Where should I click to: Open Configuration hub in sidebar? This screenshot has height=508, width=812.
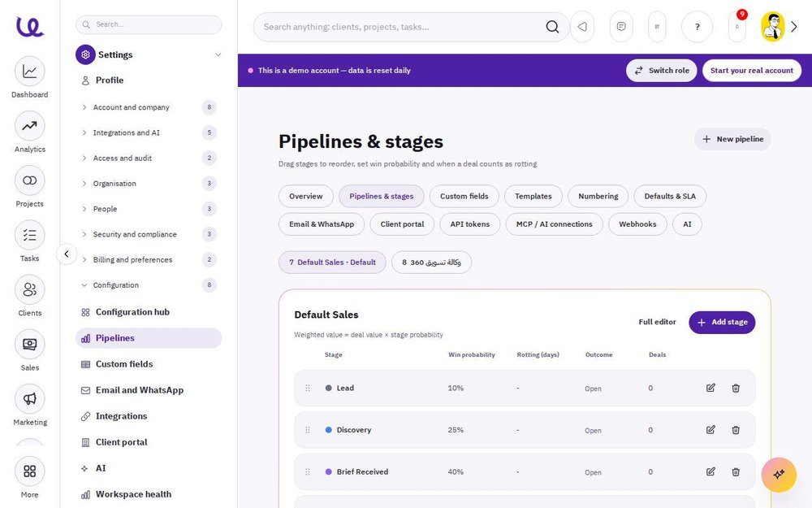click(149, 312)
